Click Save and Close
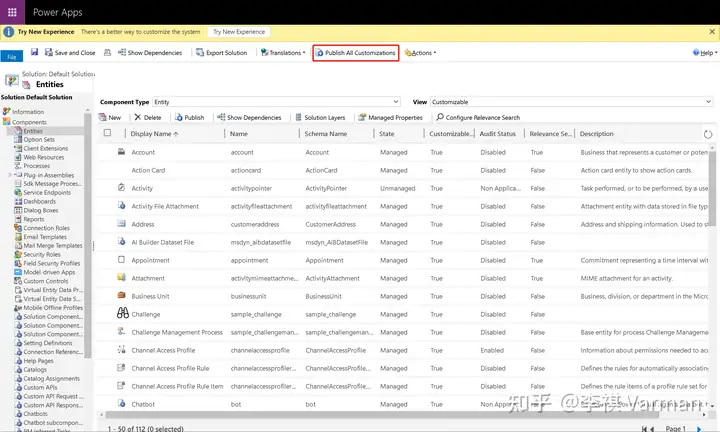This screenshot has width=720, height=432. pos(70,53)
